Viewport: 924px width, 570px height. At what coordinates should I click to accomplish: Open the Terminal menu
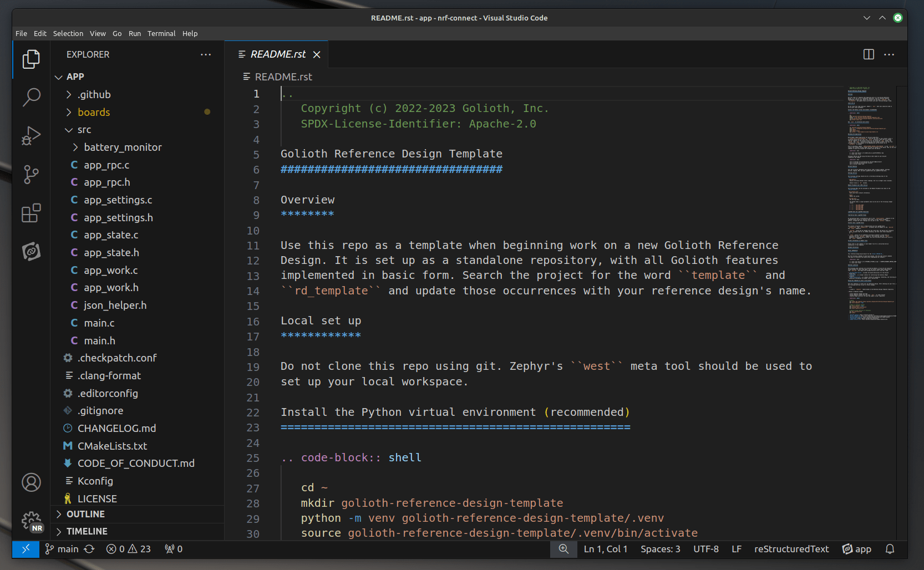161,33
